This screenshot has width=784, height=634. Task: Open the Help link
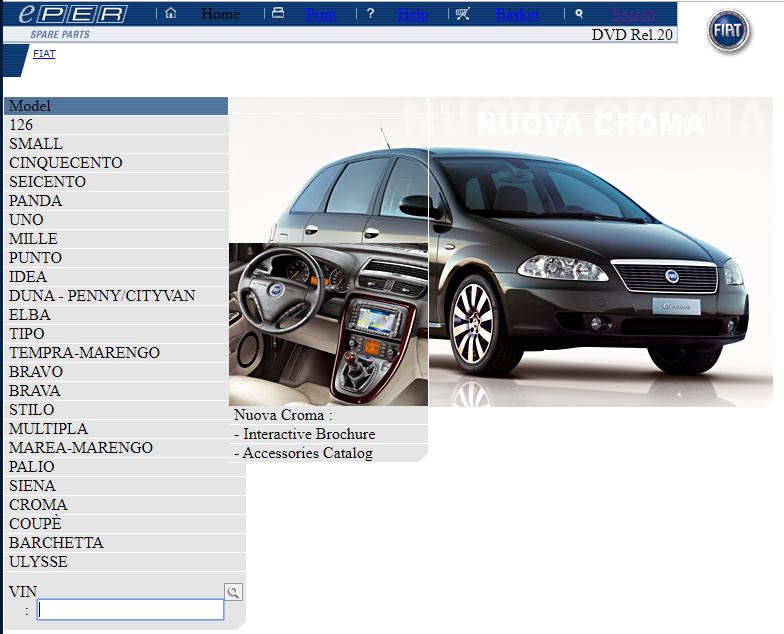pos(412,14)
